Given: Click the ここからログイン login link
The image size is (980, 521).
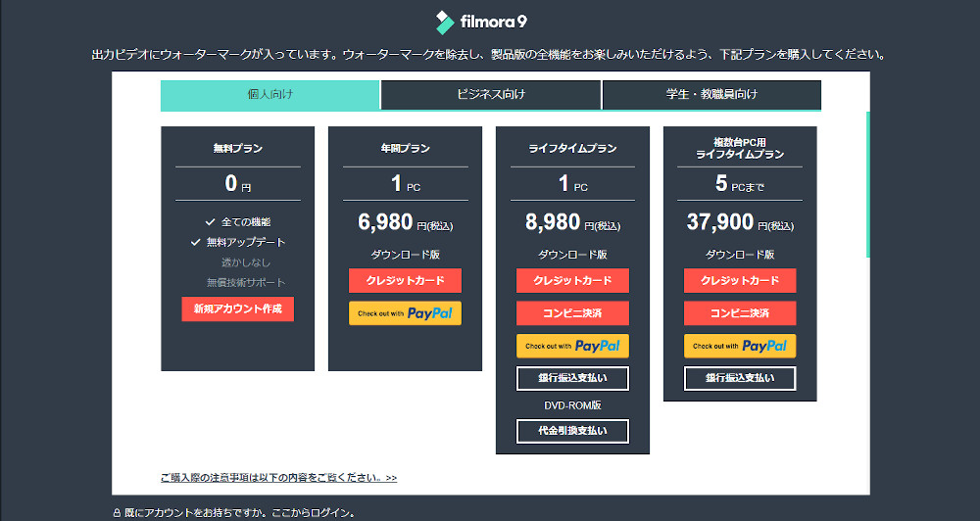Looking at the screenshot, I should tap(314, 513).
